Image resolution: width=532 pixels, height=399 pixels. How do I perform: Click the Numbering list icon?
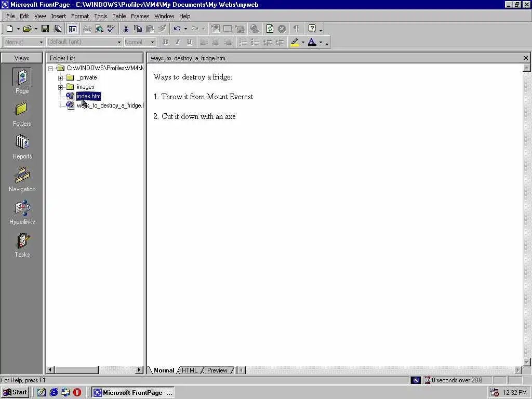243,42
